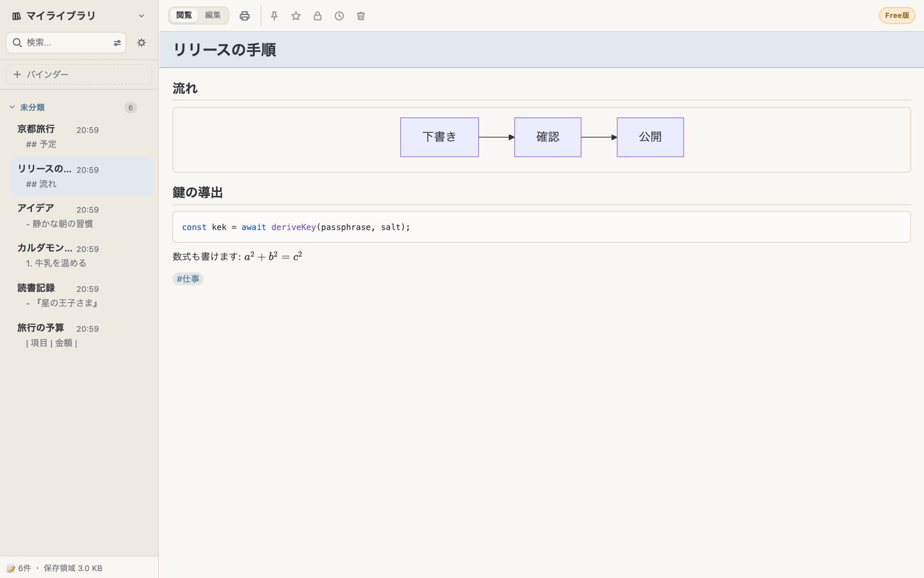Click the 牛乳を温める preview line
Viewport: 924px width, 578px height.
[x=56, y=263]
